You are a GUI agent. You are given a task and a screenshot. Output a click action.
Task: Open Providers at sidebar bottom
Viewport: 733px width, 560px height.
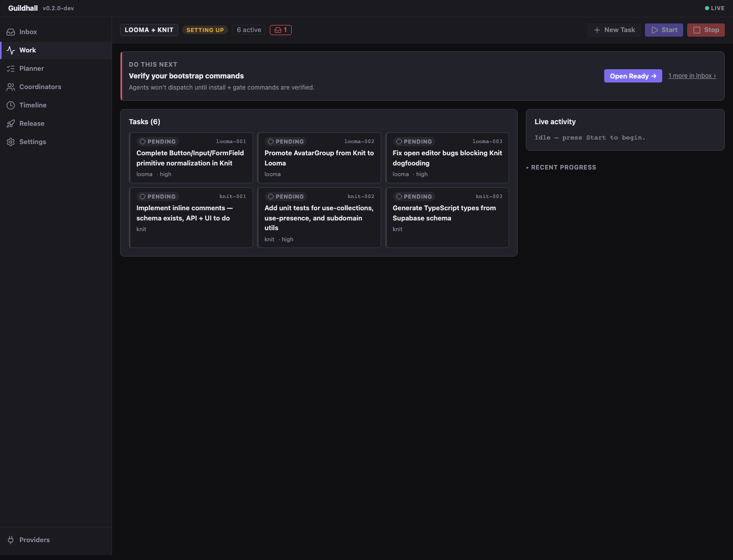55,540
